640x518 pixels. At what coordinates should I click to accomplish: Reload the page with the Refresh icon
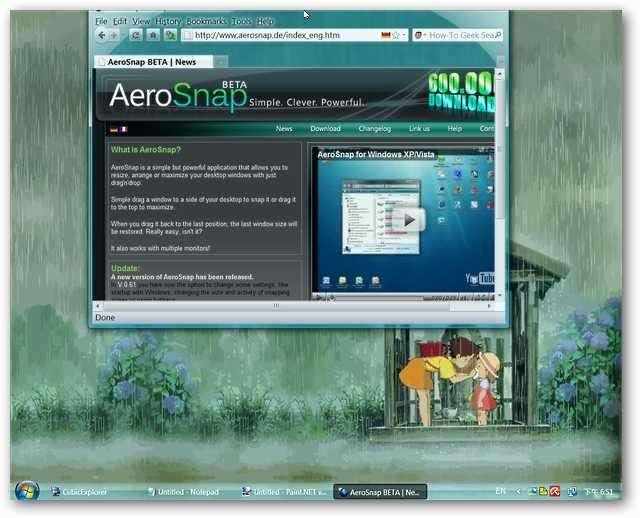click(x=136, y=36)
